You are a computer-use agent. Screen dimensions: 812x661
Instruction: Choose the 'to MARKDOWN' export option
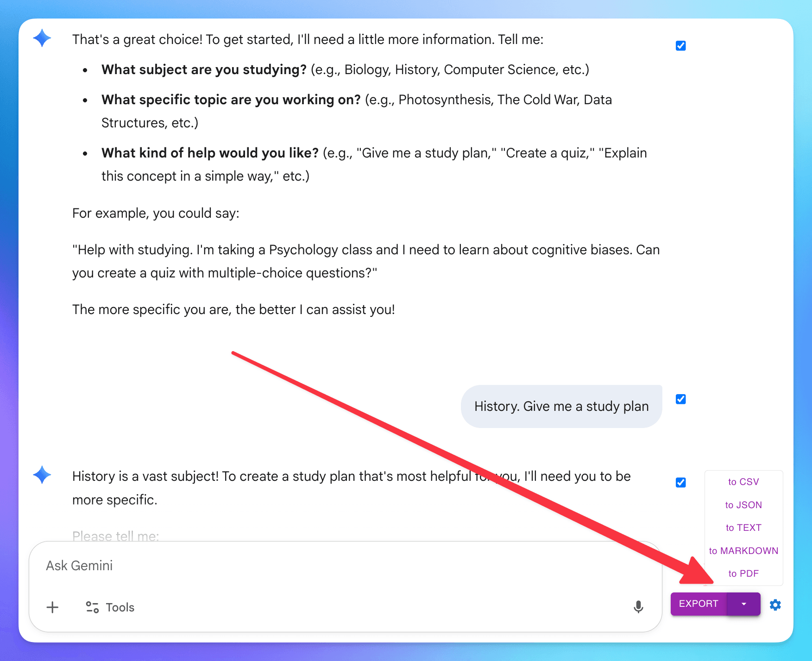pos(743,551)
